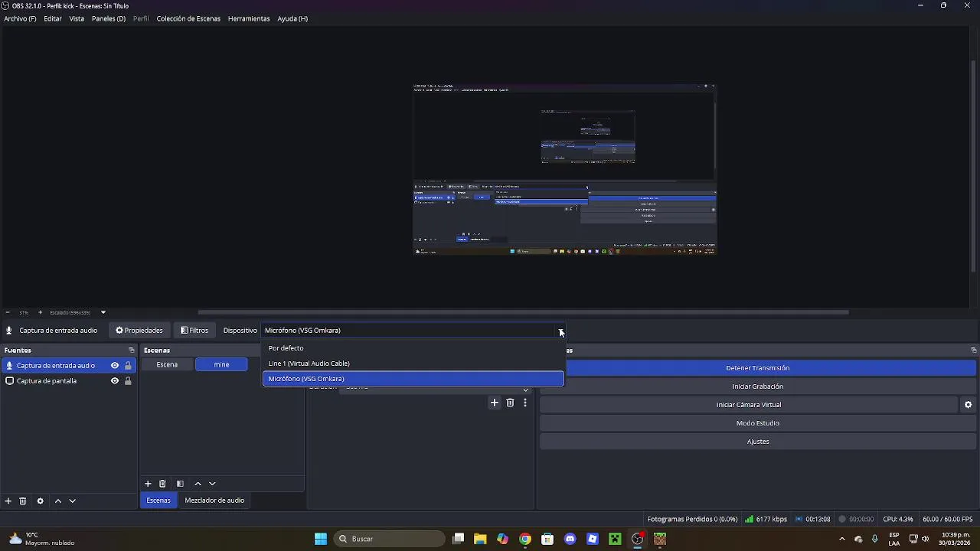
Task: Choose Micrófono (VSG Omkara) list option
Action: (413, 379)
